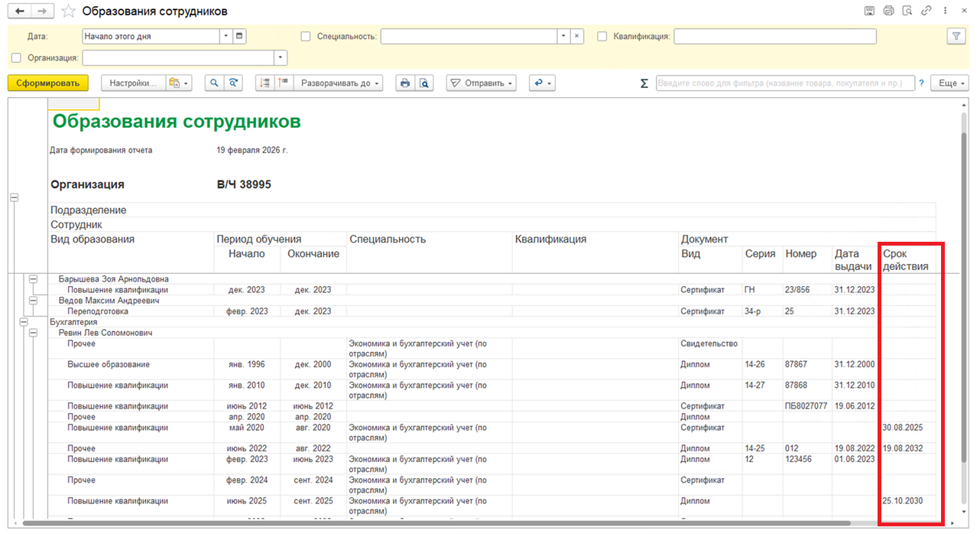The width and height of the screenshot is (980, 534).
Task: Go forward using the right arrow
Action: [43, 11]
